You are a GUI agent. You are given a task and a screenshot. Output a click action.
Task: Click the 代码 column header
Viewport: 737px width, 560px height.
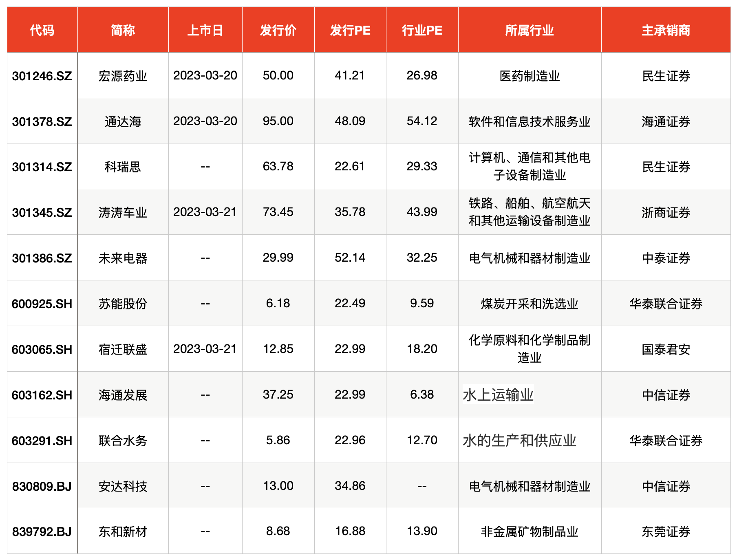[42, 30]
